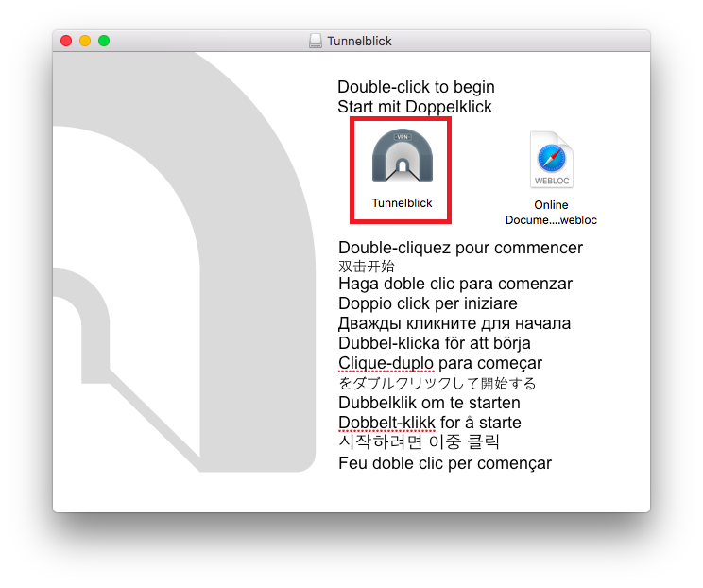Click the Tunnelblick label under the app icon
703x588 pixels.
(x=403, y=203)
